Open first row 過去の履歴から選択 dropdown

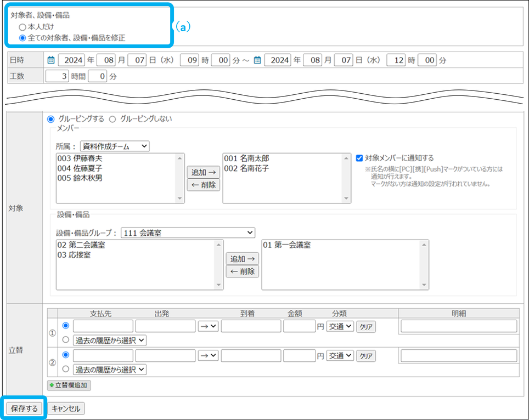[x=110, y=340]
